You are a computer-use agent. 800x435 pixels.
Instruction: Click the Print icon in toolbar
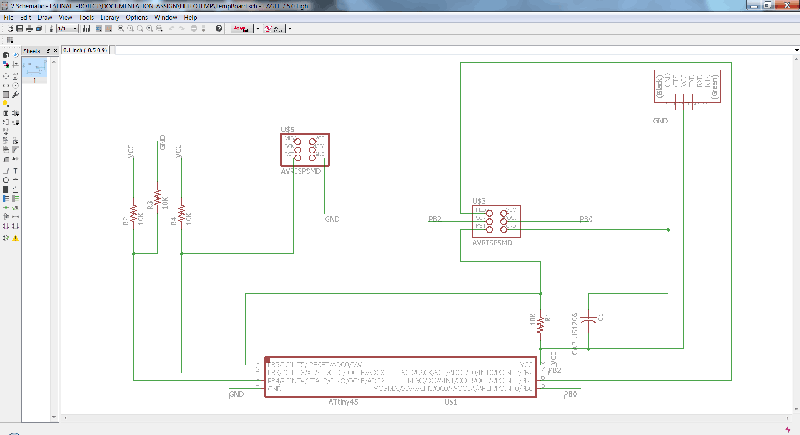[30, 29]
